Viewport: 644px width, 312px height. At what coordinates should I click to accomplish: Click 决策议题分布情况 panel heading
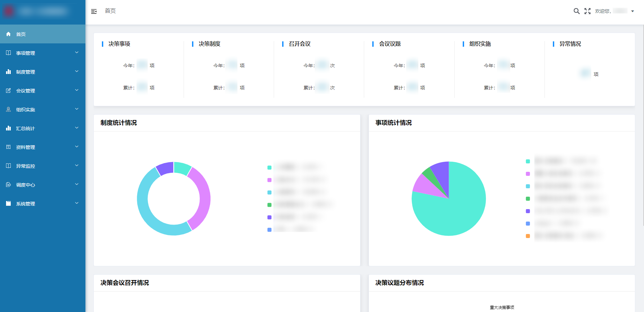[x=400, y=283]
